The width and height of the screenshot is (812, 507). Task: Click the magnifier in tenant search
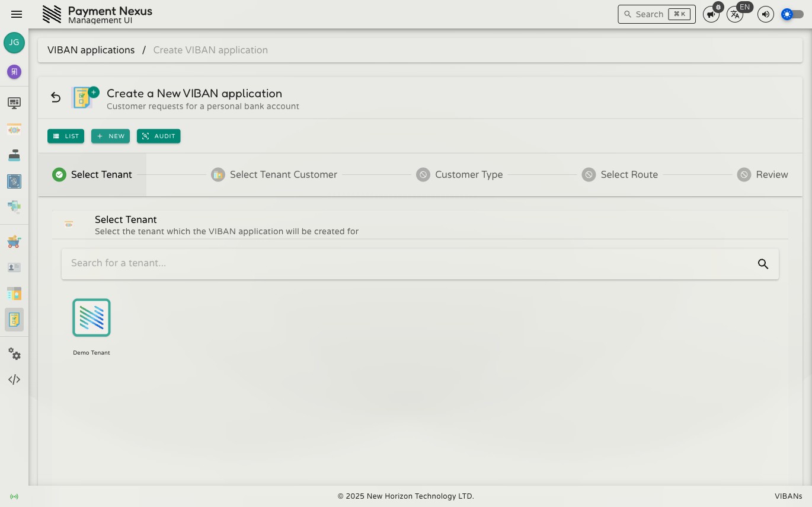(763, 264)
